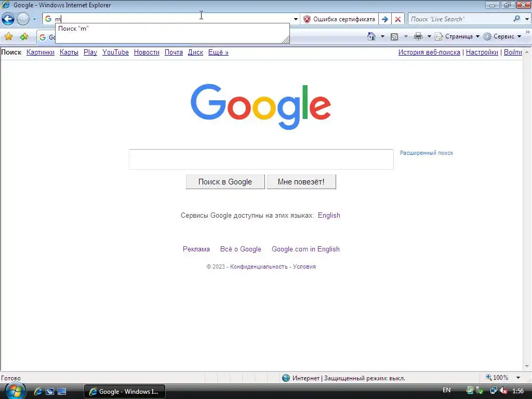The width and height of the screenshot is (532, 399).
Task: Open Google.com in English link
Action: click(x=305, y=249)
